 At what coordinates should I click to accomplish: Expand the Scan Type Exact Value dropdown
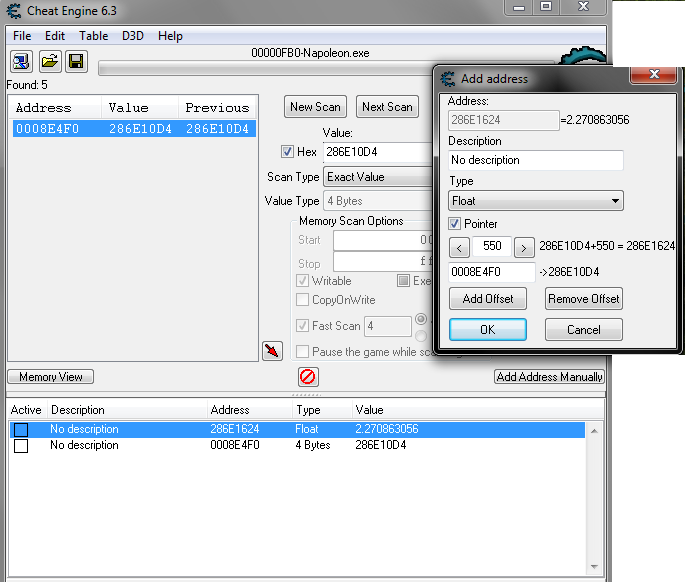(378, 177)
